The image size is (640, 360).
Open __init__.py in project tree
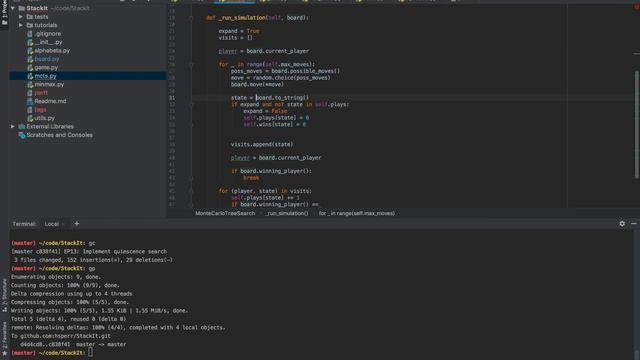click(x=49, y=42)
